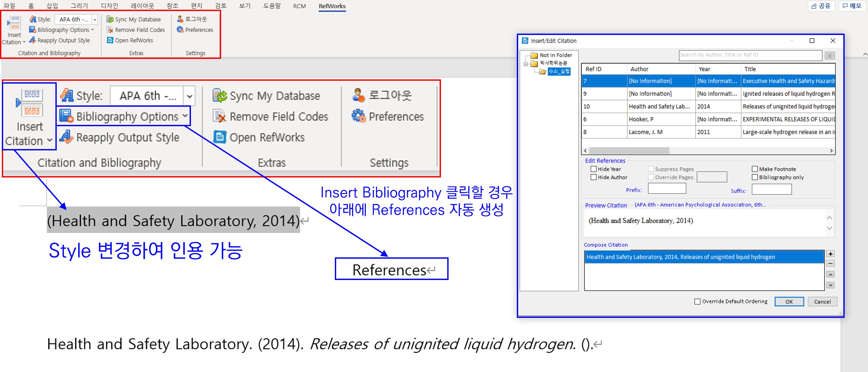Enable the Hide Author checkbox
Image resolution: width=868 pixels, height=372 pixels.
pyautogui.click(x=594, y=177)
